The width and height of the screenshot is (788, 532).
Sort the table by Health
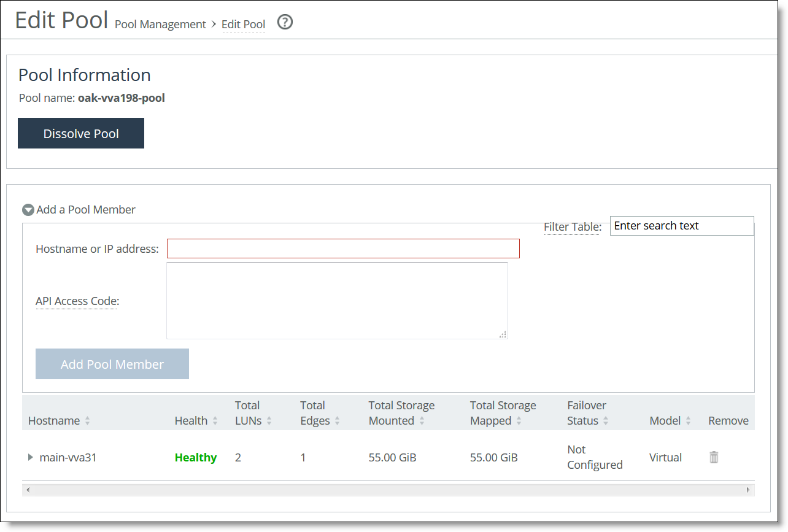[x=215, y=420]
